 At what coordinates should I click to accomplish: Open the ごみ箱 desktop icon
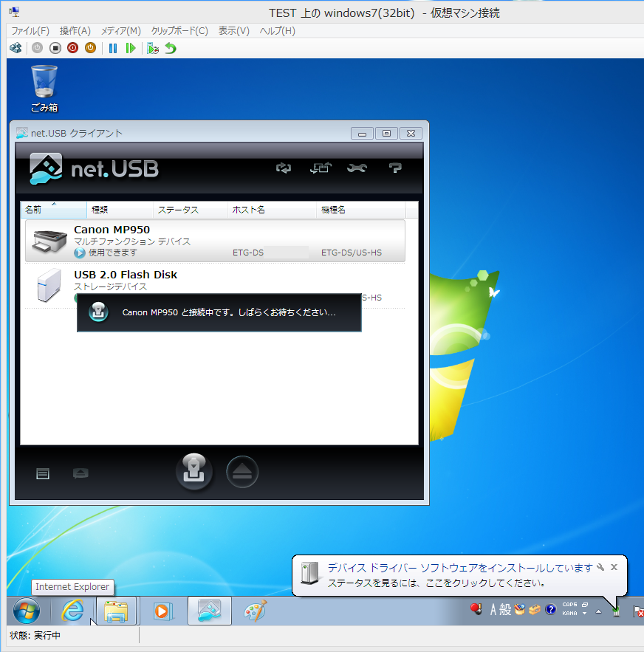44,89
